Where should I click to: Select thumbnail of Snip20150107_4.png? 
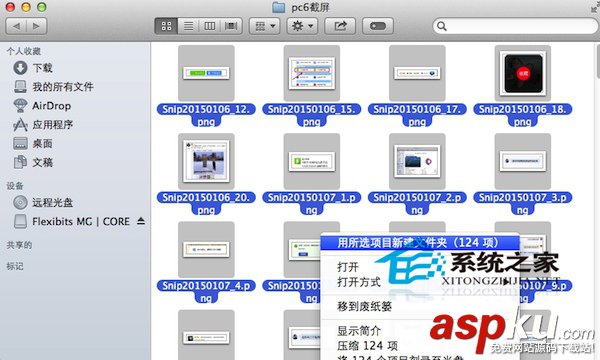coord(206,249)
